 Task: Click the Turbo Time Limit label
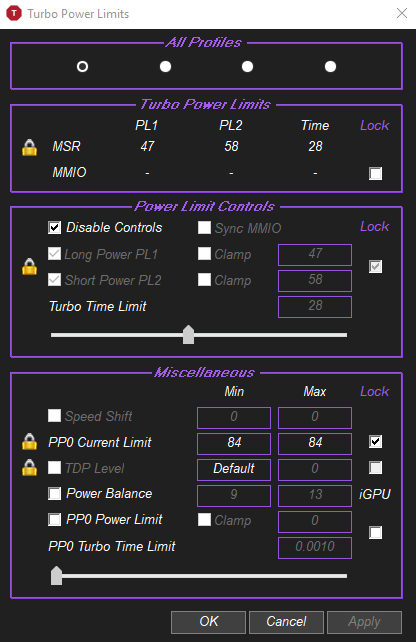(97, 306)
